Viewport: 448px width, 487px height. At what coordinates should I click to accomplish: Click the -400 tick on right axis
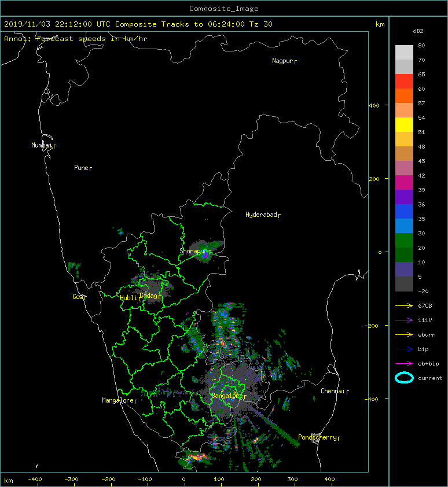(372, 399)
